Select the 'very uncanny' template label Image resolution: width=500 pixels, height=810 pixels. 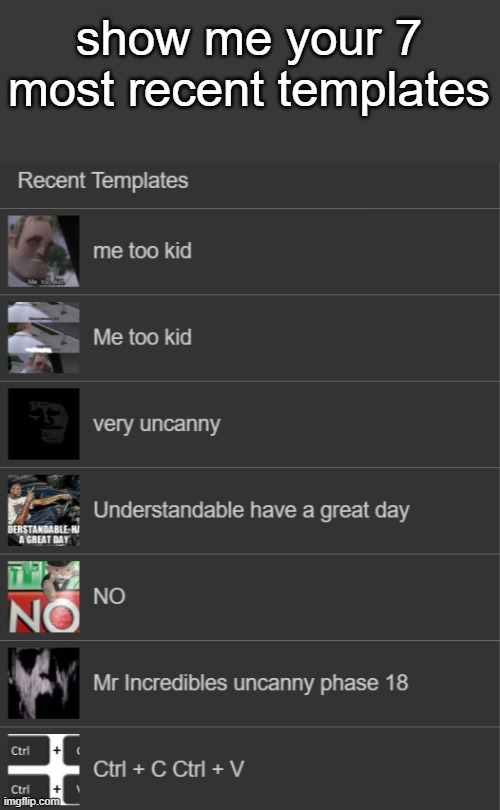click(157, 425)
